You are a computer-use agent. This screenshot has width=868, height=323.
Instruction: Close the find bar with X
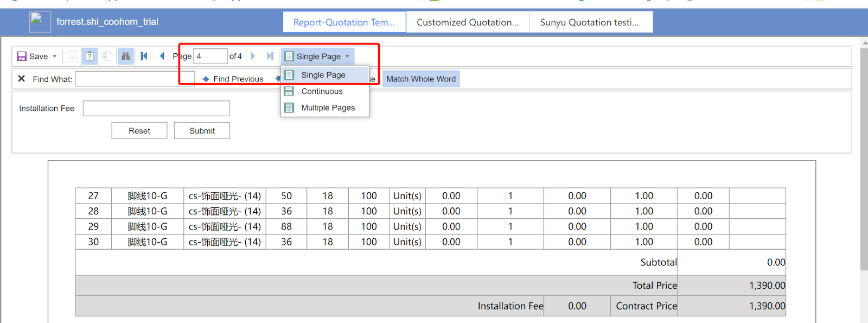tap(22, 79)
